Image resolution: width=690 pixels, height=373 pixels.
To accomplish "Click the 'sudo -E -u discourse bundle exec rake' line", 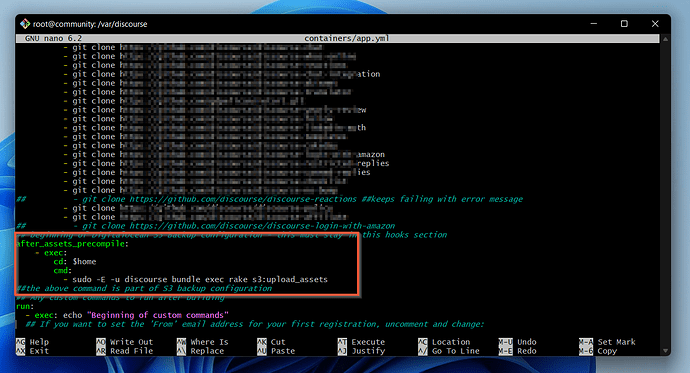I will tap(195, 279).
